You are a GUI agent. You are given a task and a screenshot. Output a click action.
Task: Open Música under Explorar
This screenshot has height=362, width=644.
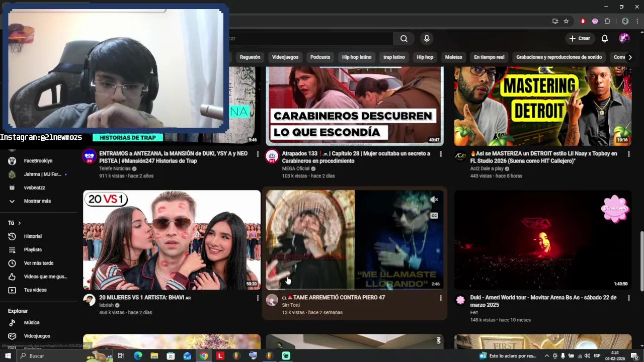[31, 323]
